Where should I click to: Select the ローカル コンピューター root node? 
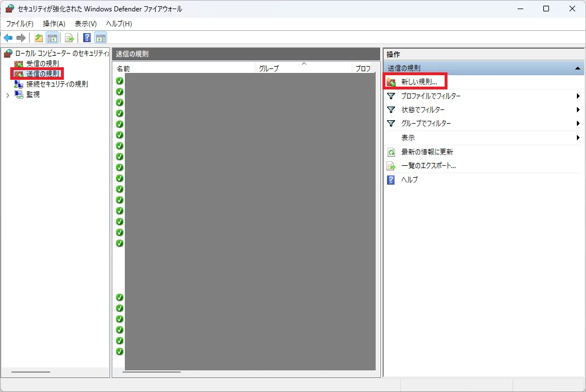(62, 54)
